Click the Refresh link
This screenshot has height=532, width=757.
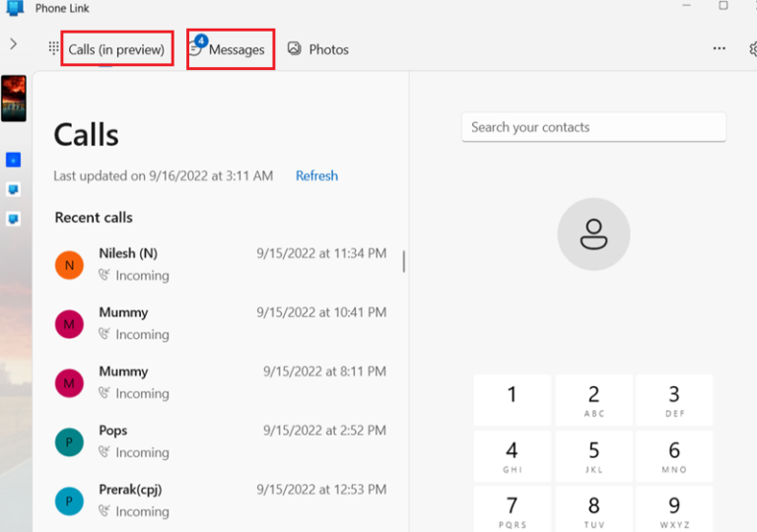(316, 175)
